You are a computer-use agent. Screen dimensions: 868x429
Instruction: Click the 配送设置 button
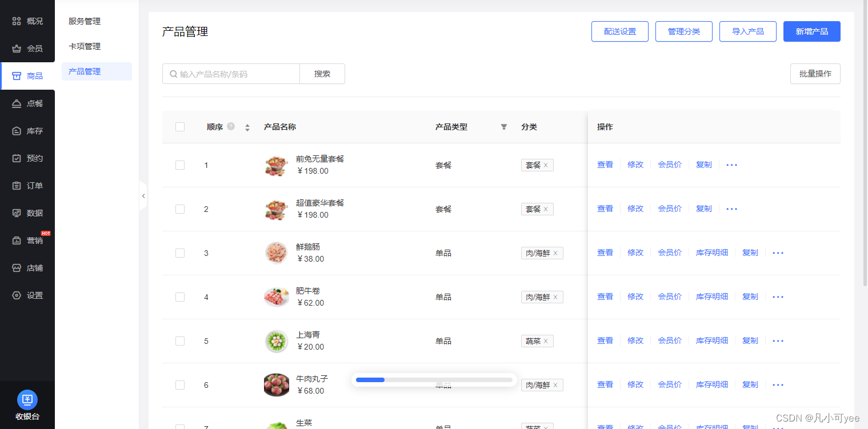[x=620, y=31]
